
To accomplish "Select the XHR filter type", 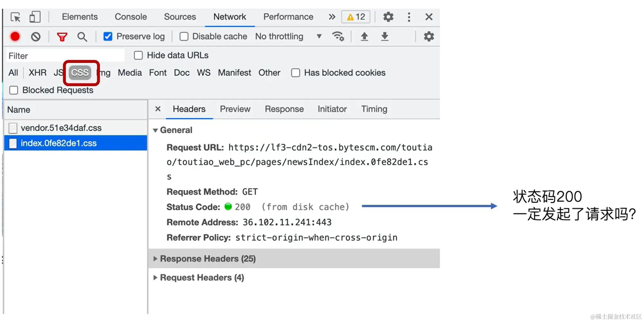I will tap(37, 73).
